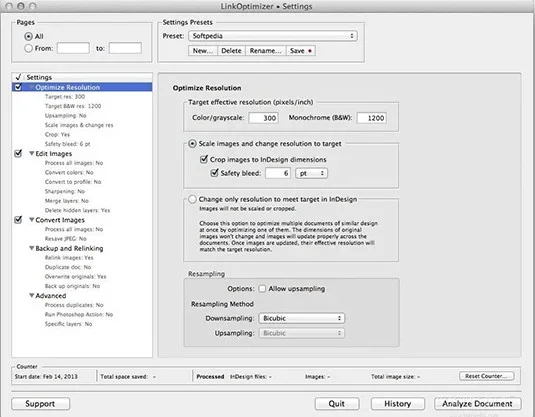Collapse the Convert Images disclosure triangle
Viewport: 535px width, 417px height.
pos(31,219)
